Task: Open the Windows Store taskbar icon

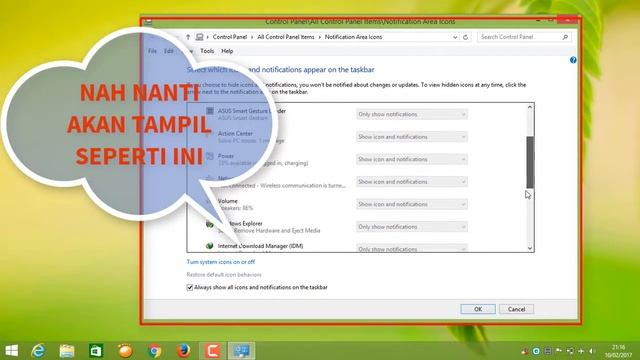Action: (x=96, y=351)
